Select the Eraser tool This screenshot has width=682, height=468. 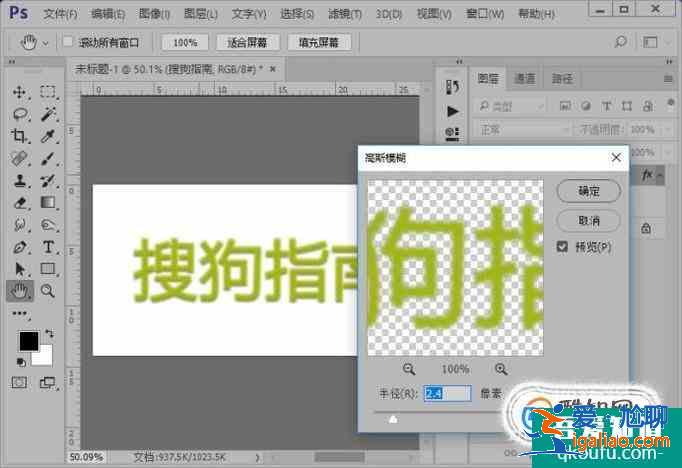coord(20,203)
